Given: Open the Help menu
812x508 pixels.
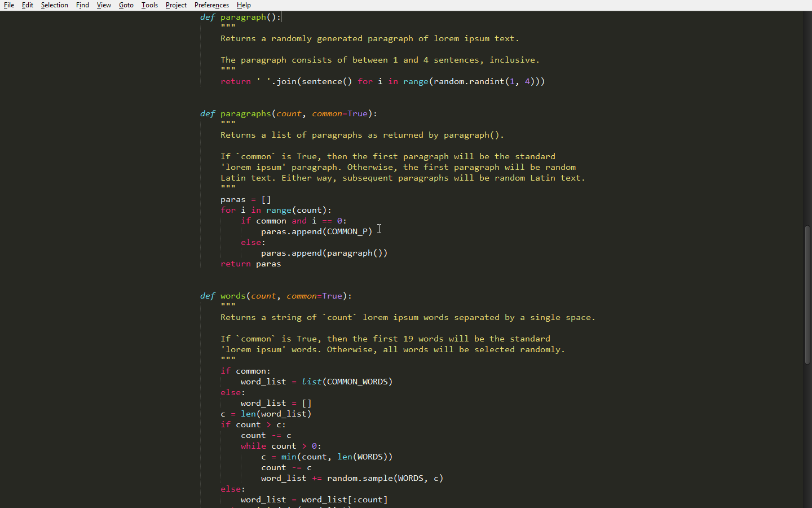Looking at the screenshot, I should [x=244, y=5].
